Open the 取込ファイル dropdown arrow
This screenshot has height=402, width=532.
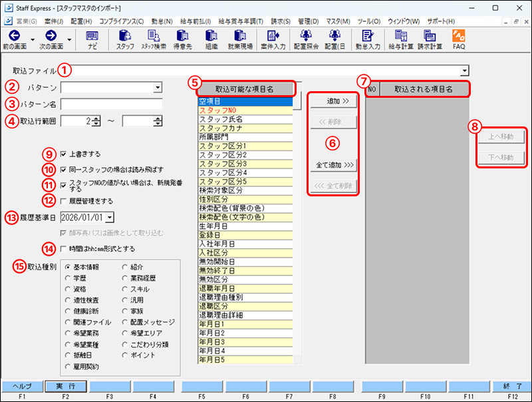(x=464, y=71)
